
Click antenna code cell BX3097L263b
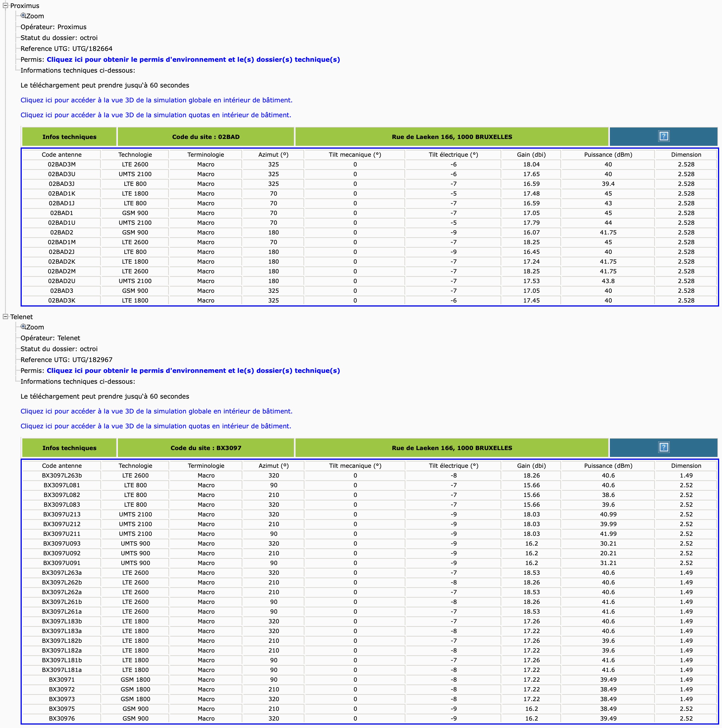(x=62, y=476)
